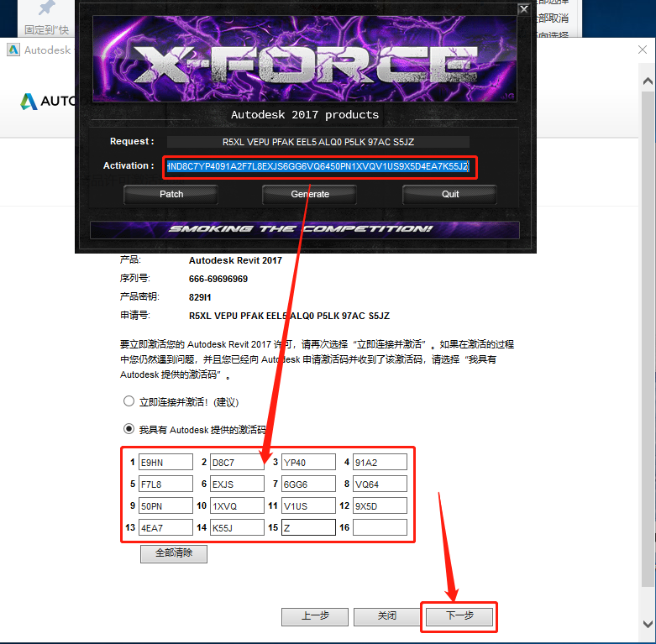
Task: Click the scroll down arrow in Autodesk window
Action: [648, 624]
